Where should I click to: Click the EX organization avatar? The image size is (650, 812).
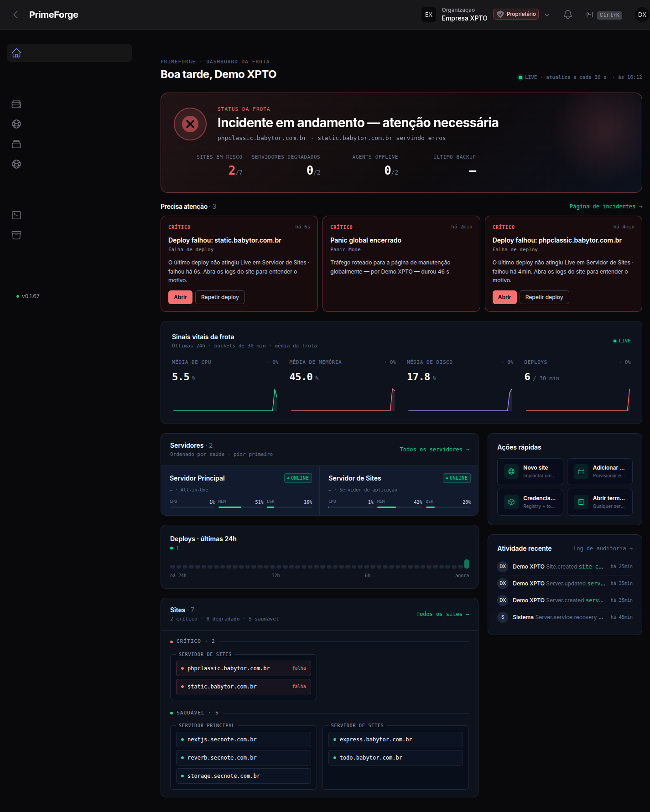pos(429,15)
